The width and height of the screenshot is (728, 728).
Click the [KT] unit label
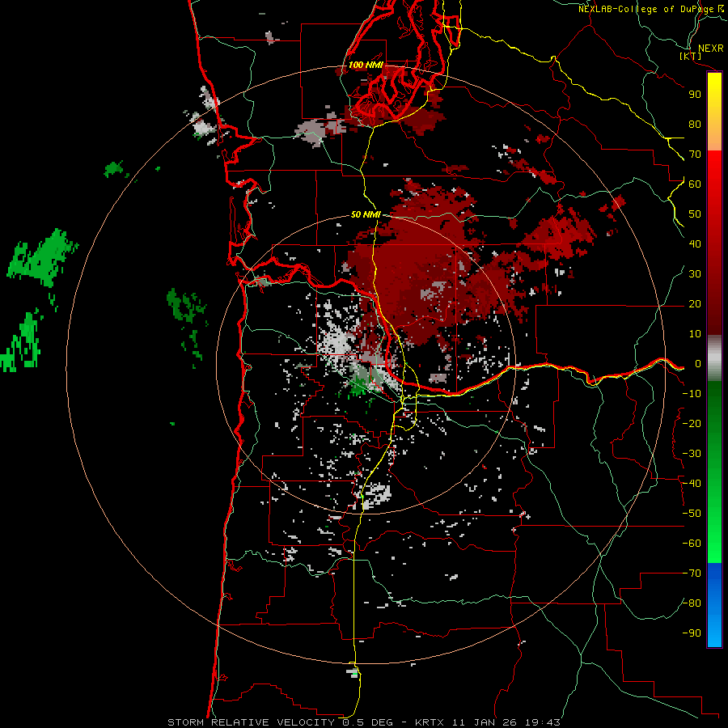pyautogui.click(x=690, y=57)
